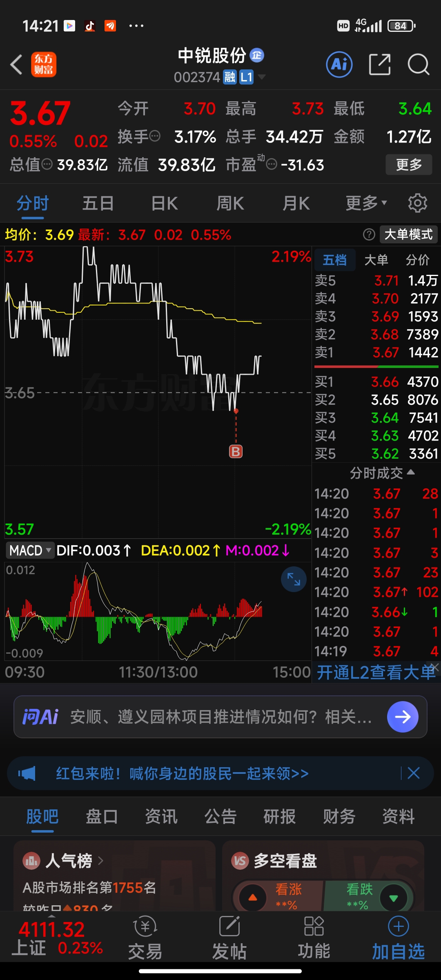Open the search magnifier icon
The height and width of the screenshot is (980, 441).
(x=419, y=65)
